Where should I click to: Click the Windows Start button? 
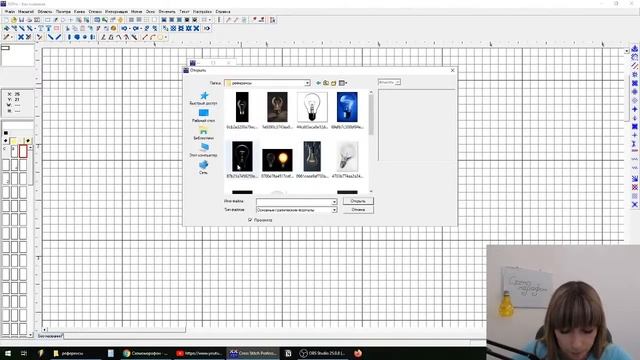click(7, 353)
